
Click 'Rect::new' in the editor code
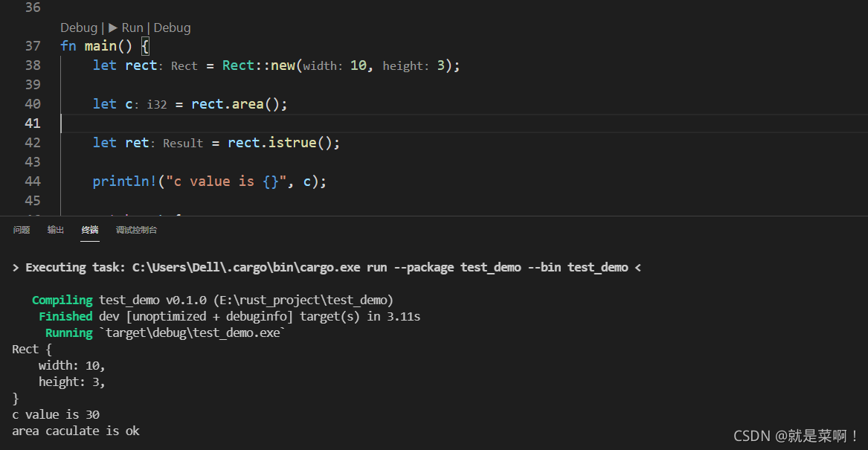(259, 65)
